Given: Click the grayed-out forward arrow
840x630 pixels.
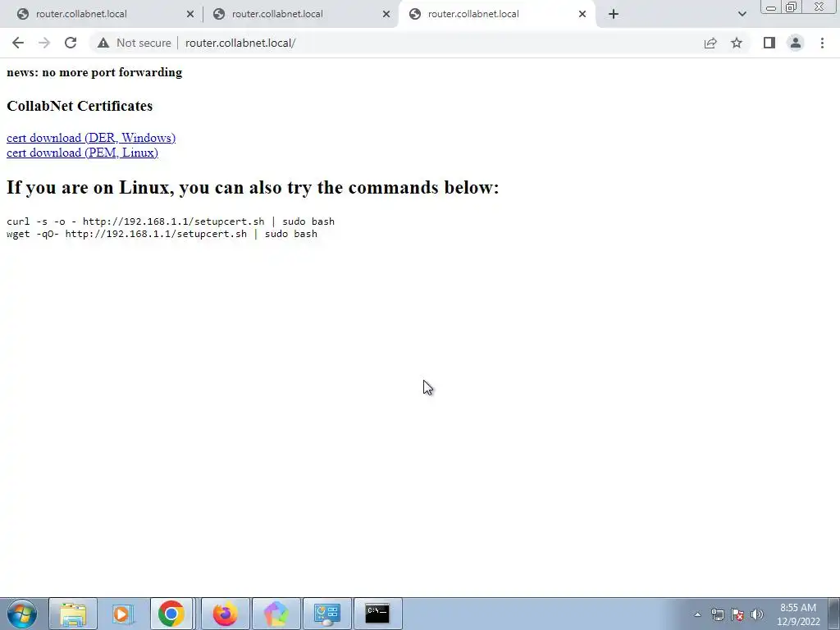Looking at the screenshot, I should [x=44, y=43].
